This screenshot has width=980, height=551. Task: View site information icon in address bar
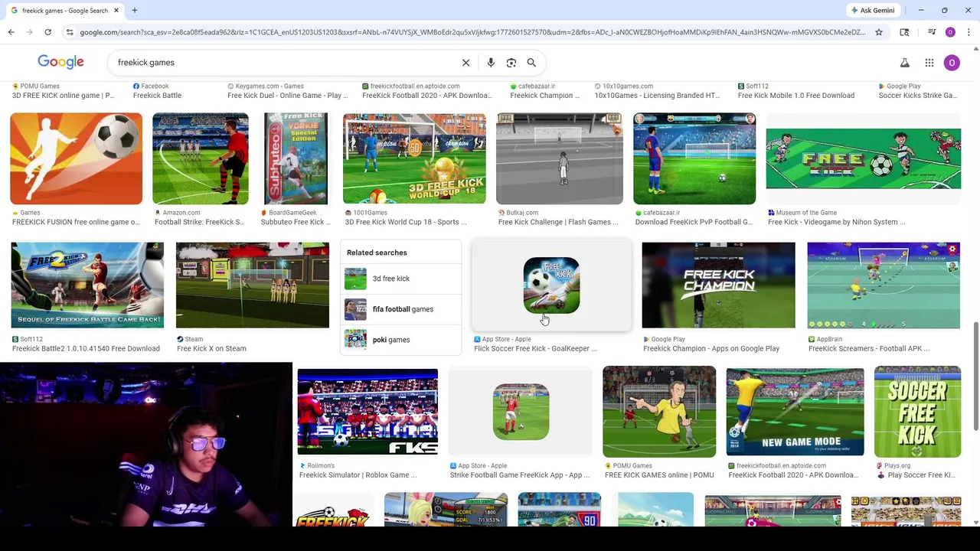tap(70, 32)
